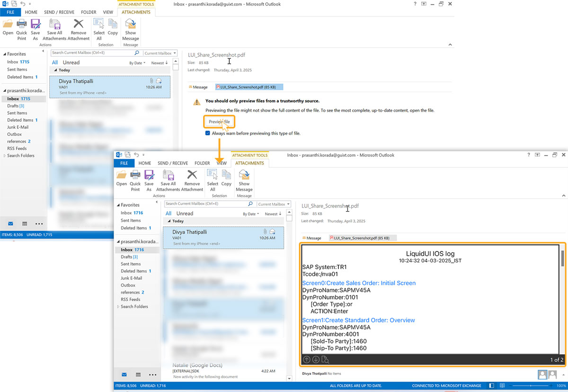Save All Attachments from the front Outlook window
This screenshot has height=392, width=568.
[x=168, y=180]
